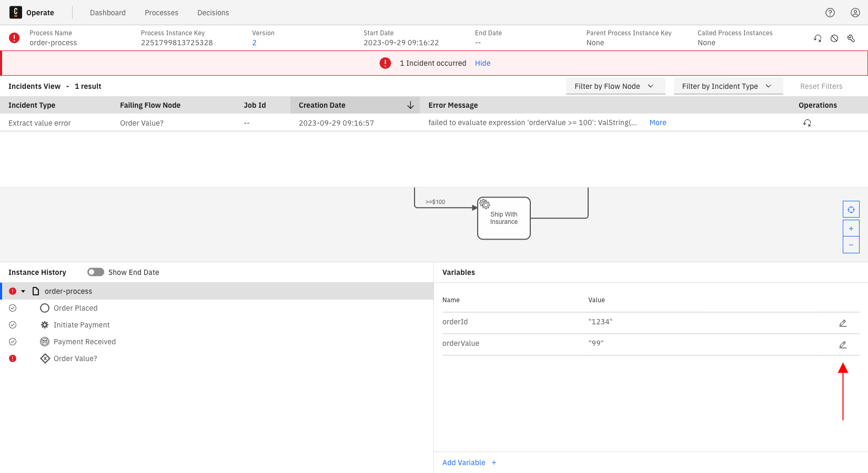Image resolution: width=868 pixels, height=473 pixels.
Task: Open the user profile icon
Action: pos(855,13)
